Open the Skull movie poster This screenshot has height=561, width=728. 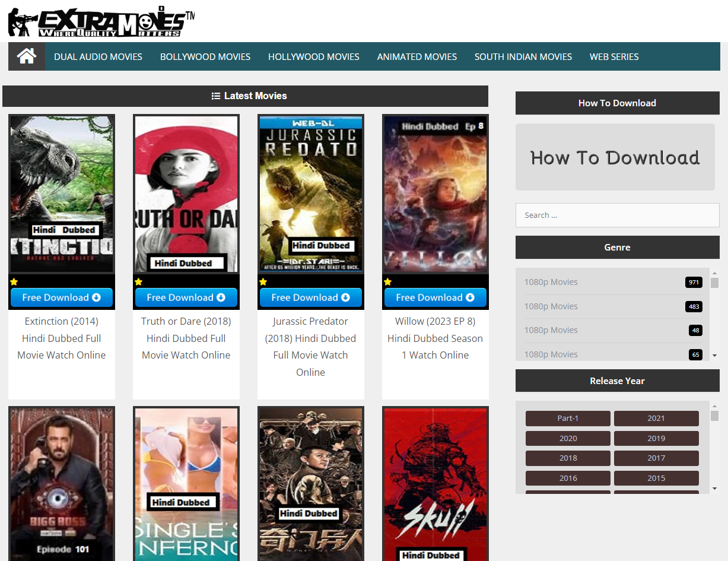[x=435, y=484]
